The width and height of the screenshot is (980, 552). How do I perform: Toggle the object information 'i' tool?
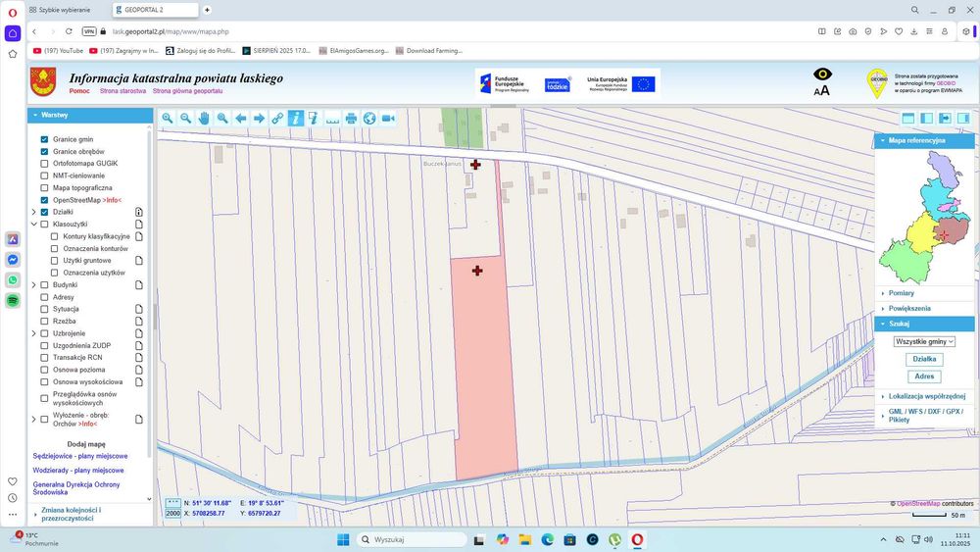[296, 119]
